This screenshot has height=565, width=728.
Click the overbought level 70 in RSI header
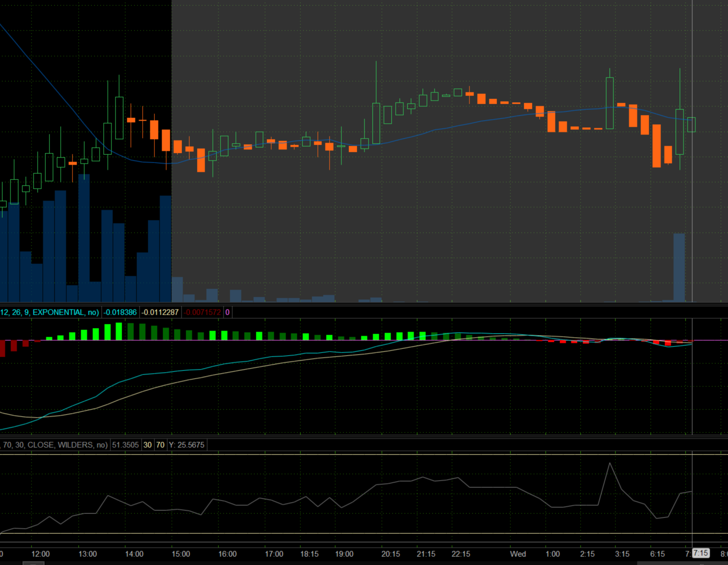(x=160, y=445)
